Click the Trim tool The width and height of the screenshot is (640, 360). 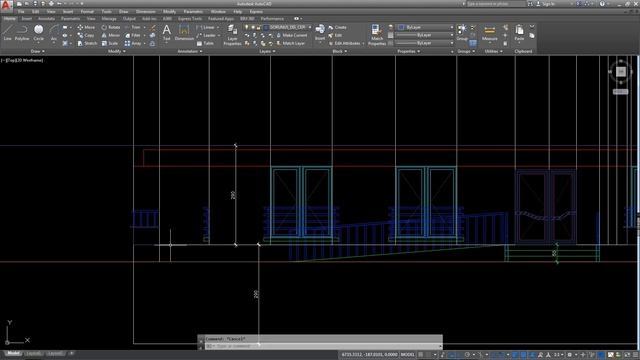(132, 27)
